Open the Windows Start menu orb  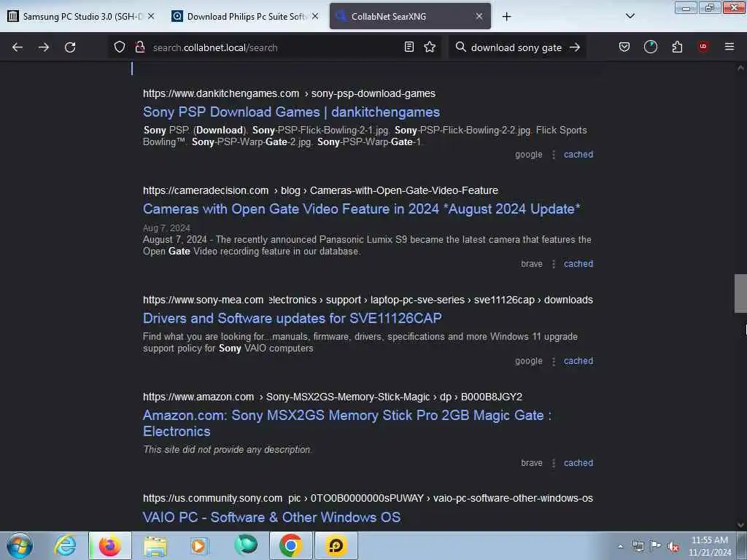pyautogui.click(x=20, y=545)
